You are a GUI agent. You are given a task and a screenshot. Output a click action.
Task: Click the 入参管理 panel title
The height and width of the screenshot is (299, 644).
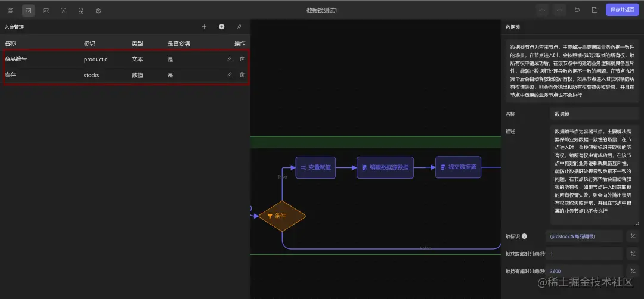pos(14,27)
